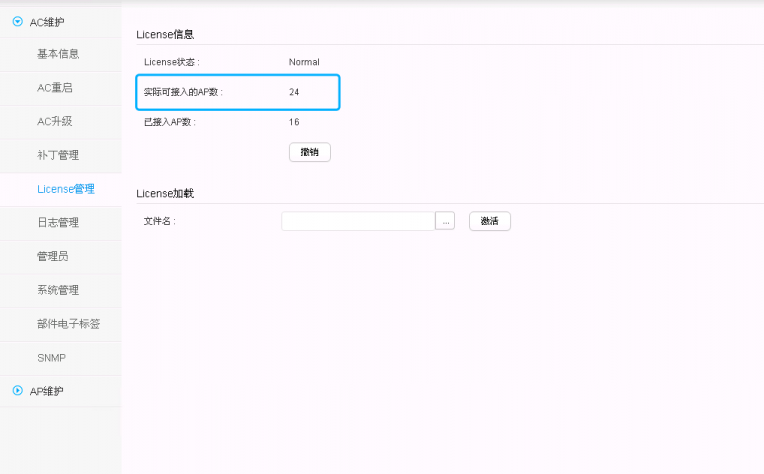The image size is (764, 474).
Task: Open the 管理员 page
Action: pyautogui.click(x=53, y=256)
